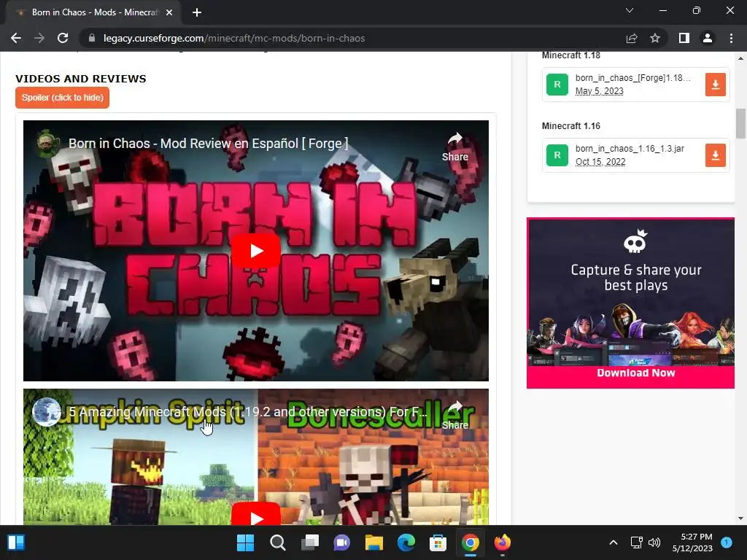Reload the page with refresh icon
The height and width of the screenshot is (560, 747).
(x=63, y=38)
